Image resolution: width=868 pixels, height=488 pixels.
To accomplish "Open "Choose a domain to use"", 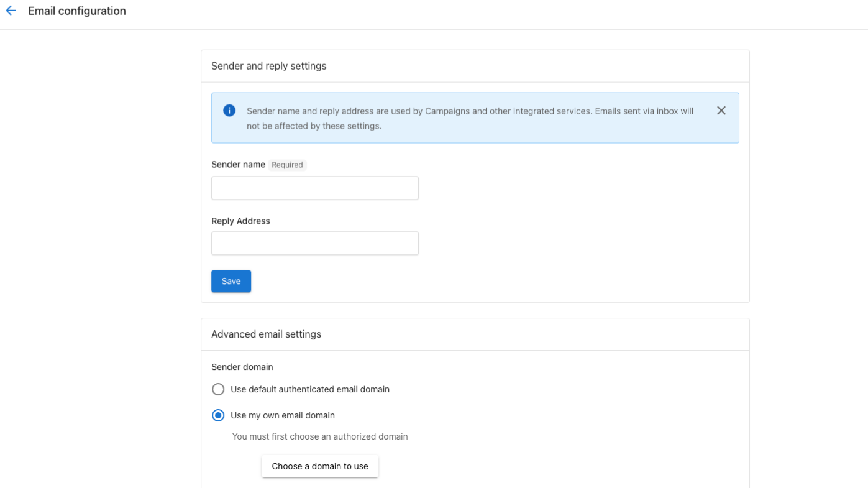I will tap(319, 466).
